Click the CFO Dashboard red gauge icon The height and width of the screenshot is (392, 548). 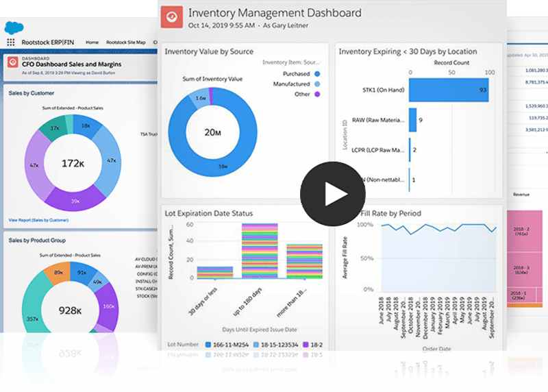(12, 62)
